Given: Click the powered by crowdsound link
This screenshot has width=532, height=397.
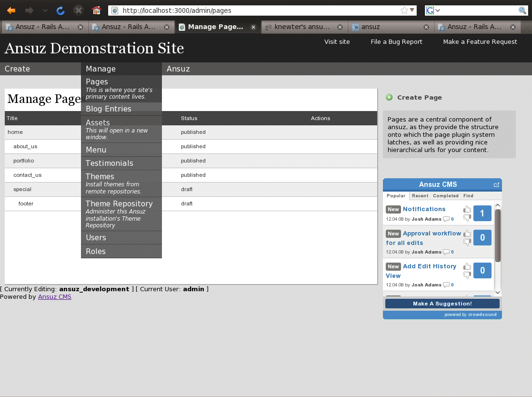Looking at the screenshot, I should click(470, 315).
